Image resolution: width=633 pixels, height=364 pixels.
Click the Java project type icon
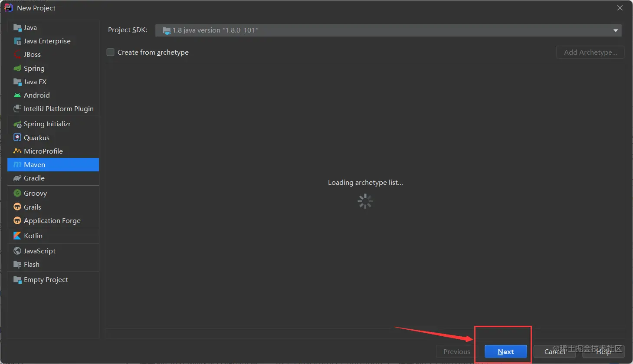(x=17, y=28)
